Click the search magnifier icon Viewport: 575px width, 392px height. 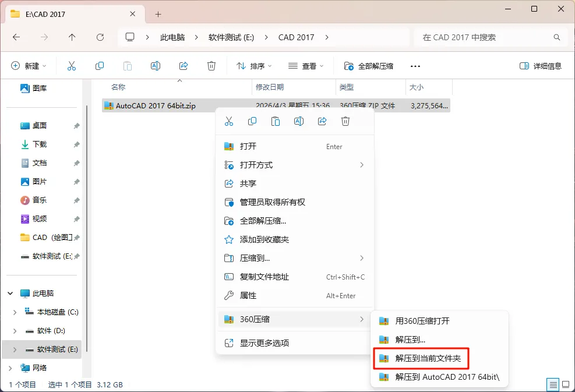point(557,37)
